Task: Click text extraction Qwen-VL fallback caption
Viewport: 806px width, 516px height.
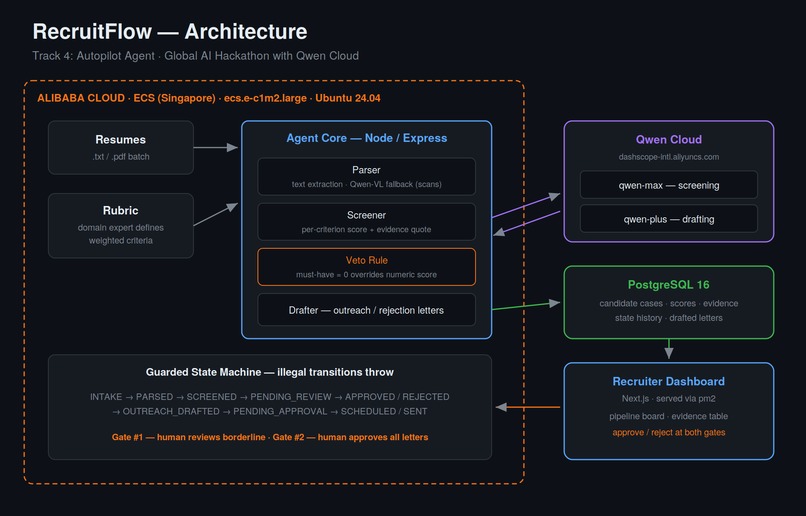Action: 367,184
